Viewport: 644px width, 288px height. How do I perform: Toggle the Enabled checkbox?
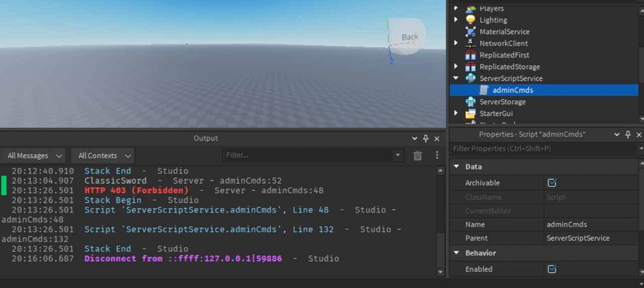(x=552, y=269)
